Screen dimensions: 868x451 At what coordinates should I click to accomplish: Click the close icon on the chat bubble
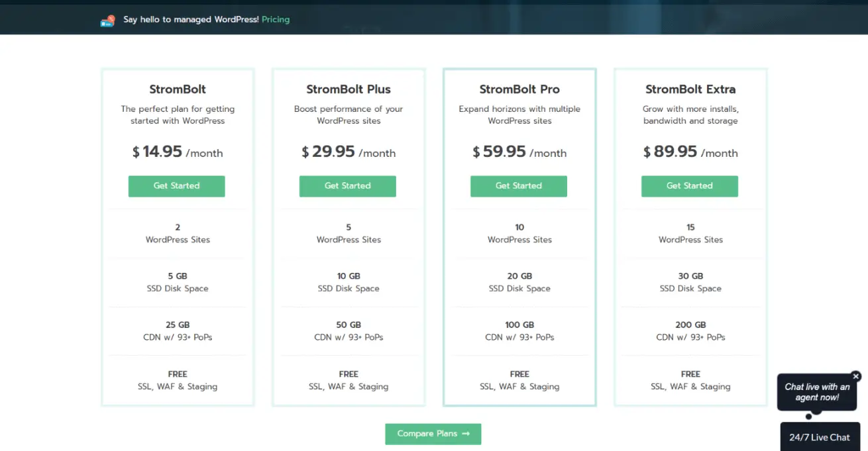857,376
